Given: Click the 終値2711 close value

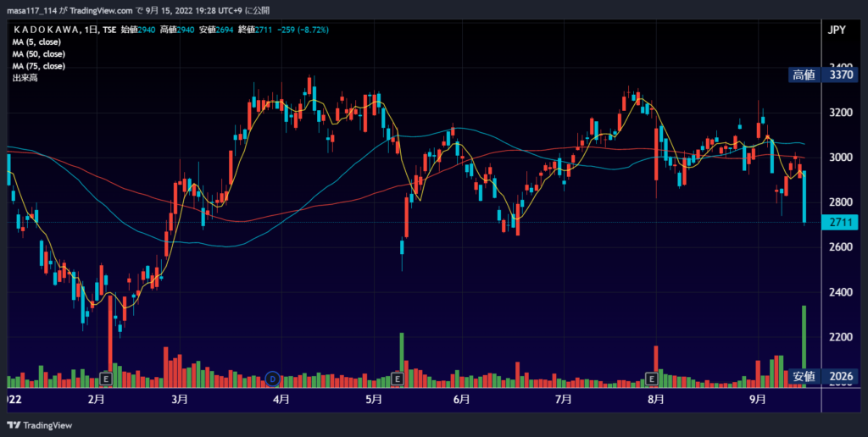Looking at the screenshot, I should pos(255,30).
